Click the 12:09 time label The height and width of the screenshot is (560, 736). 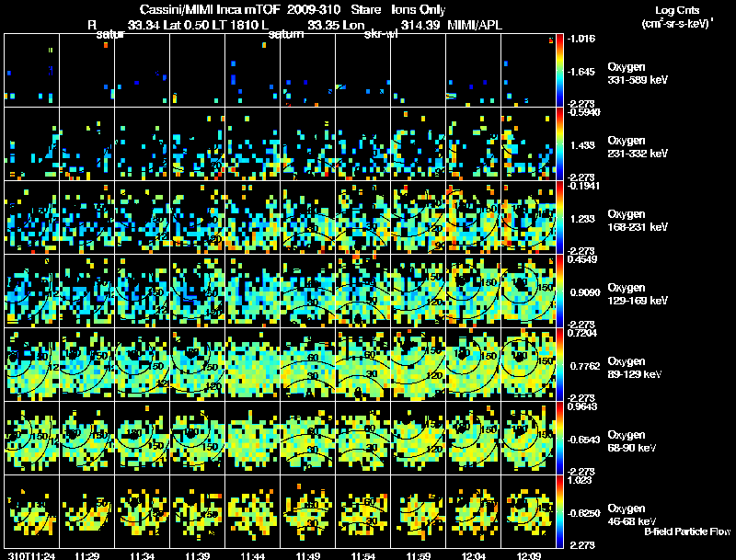[x=528, y=556]
